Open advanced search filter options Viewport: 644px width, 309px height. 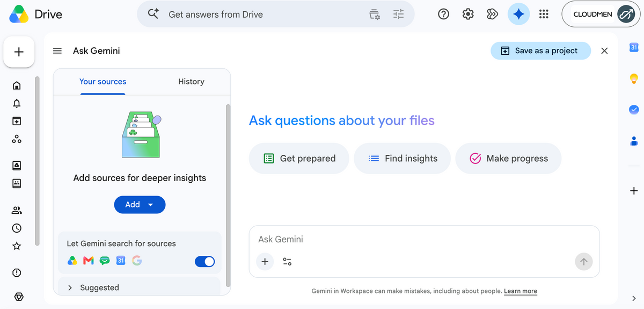click(x=398, y=15)
